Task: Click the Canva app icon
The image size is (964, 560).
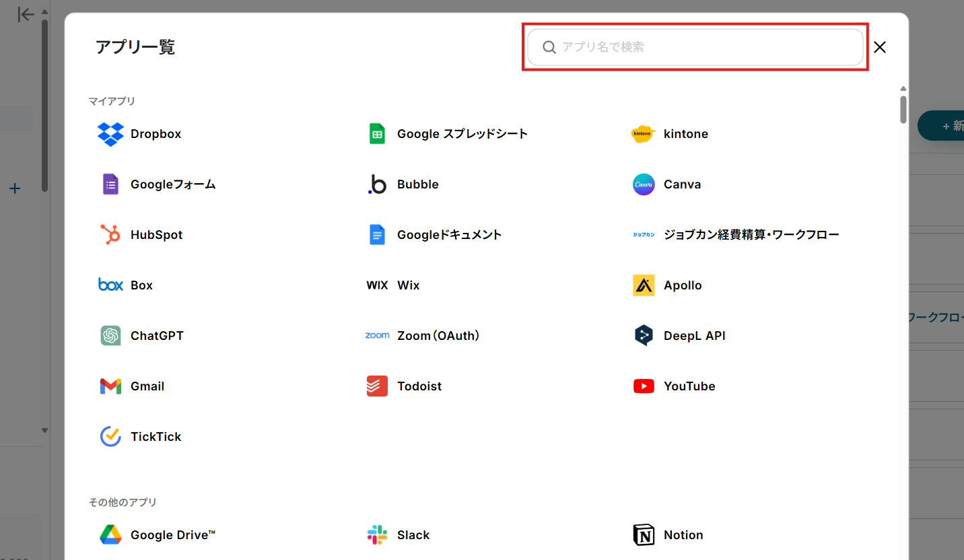Action: pos(644,184)
